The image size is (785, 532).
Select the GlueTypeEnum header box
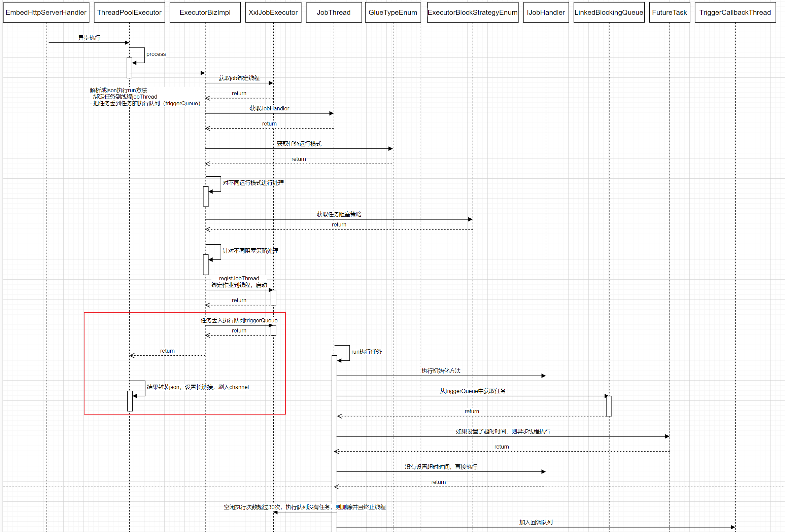393,12
